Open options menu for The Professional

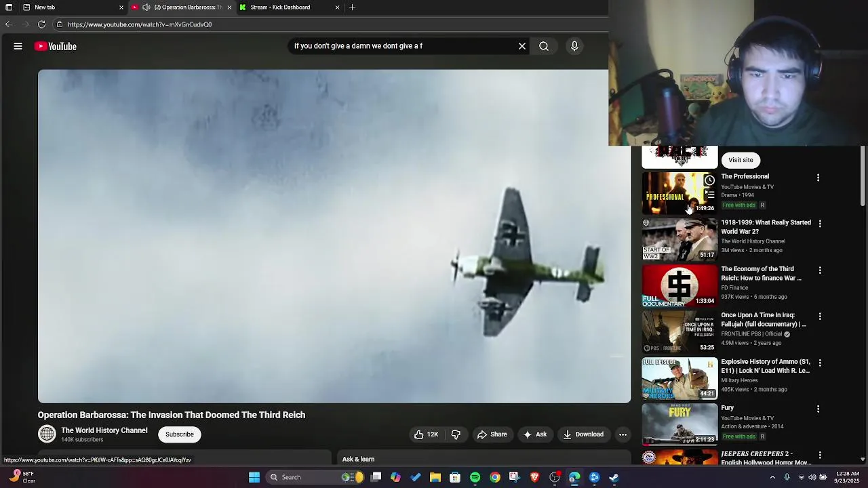point(818,178)
